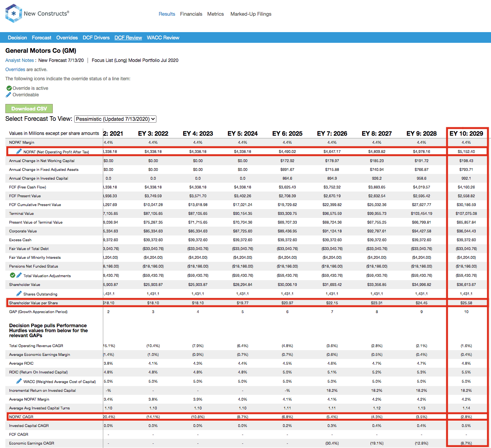The width and height of the screenshot is (491, 448).
Task: Click the Focus List (Long) Model Portfolio text
Action: [135, 60]
